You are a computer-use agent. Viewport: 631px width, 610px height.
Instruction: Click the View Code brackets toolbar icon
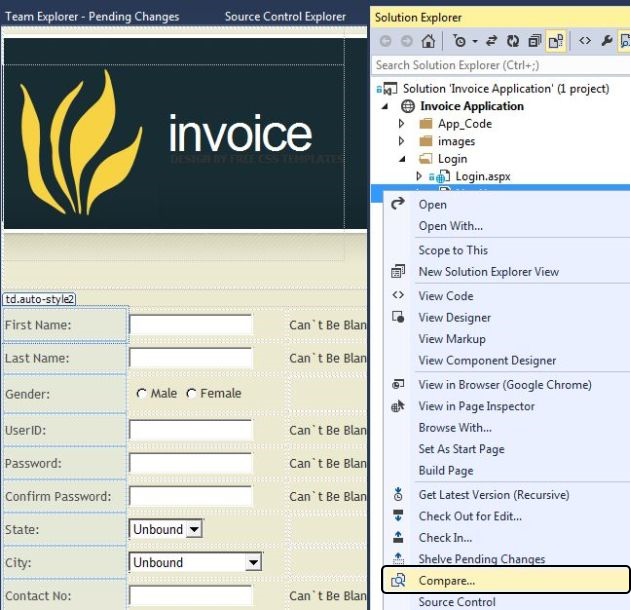pos(585,41)
